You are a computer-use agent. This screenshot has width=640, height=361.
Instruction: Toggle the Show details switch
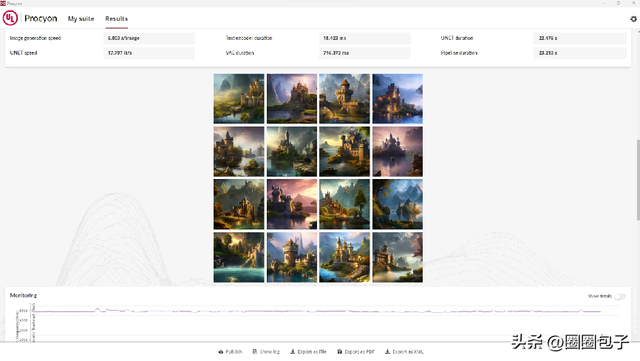[x=620, y=296]
